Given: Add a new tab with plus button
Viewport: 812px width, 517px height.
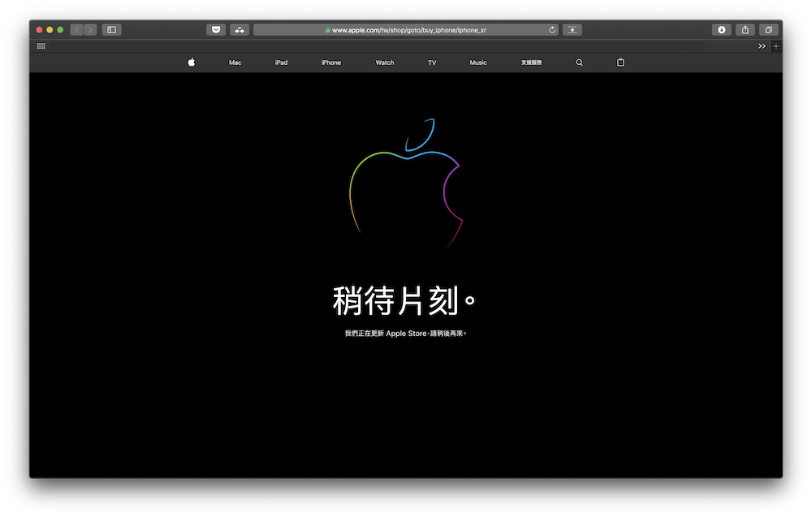Looking at the screenshot, I should (x=775, y=46).
